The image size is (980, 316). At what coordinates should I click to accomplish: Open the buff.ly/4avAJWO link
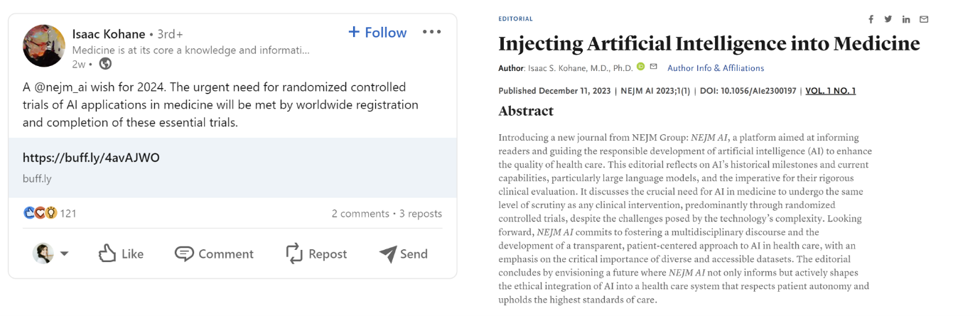(91, 158)
